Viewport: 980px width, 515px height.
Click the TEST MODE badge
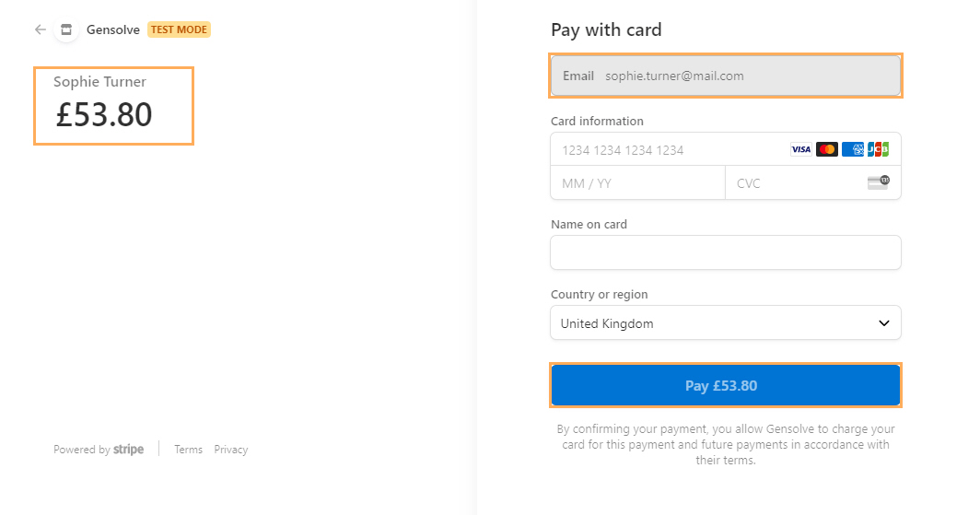[179, 29]
